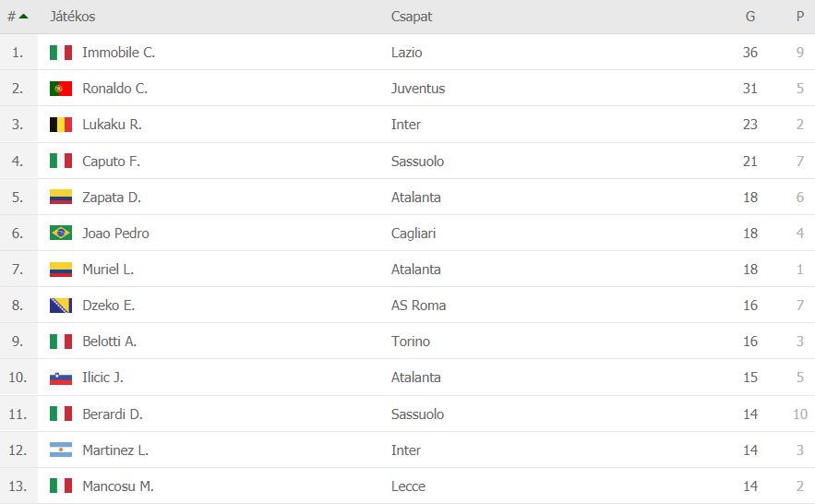This screenshot has width=815, height=504.
Task: Sort by the Csapat column header
Action: coord(411,17)
